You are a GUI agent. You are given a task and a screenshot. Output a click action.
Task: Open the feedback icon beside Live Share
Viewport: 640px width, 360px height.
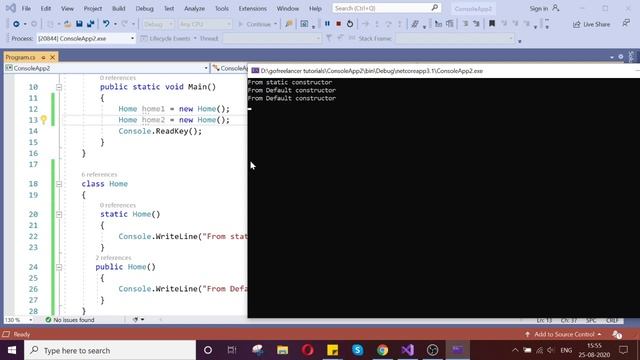click(x=626, y=24)
